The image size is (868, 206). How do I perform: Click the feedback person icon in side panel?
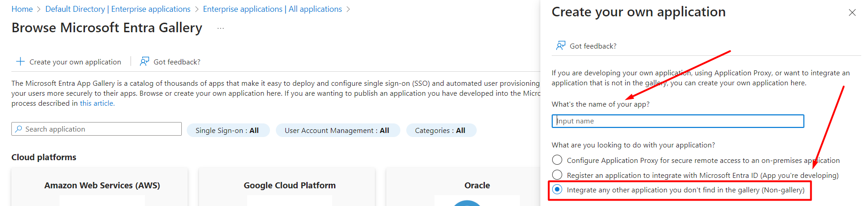(561, 46)
